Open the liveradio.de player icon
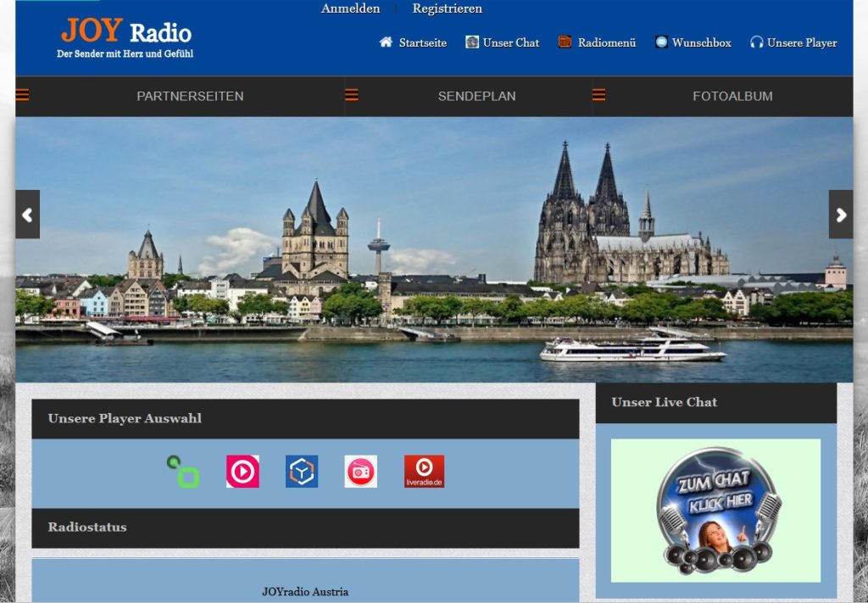This screenshot has width=868, height=603. point(424,472)
